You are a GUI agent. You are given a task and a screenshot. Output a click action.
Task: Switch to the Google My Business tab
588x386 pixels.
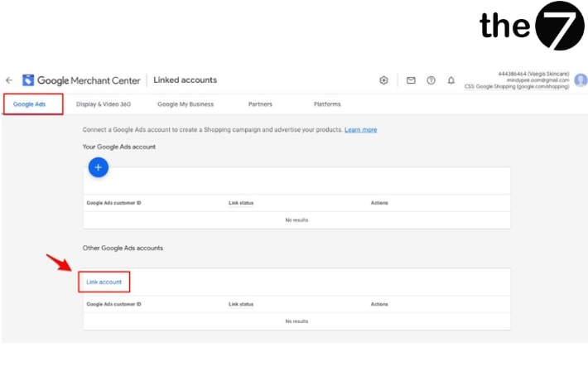[186, 104]
